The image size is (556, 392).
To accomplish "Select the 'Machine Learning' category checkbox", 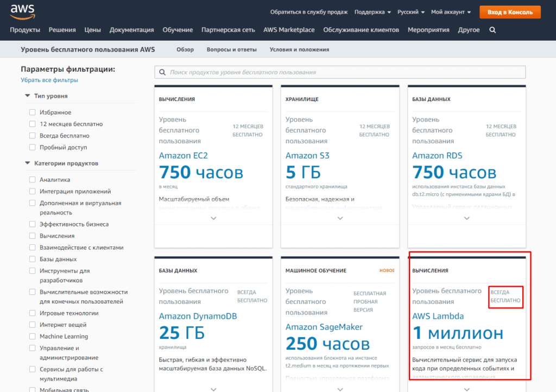I will coord(33,337).
